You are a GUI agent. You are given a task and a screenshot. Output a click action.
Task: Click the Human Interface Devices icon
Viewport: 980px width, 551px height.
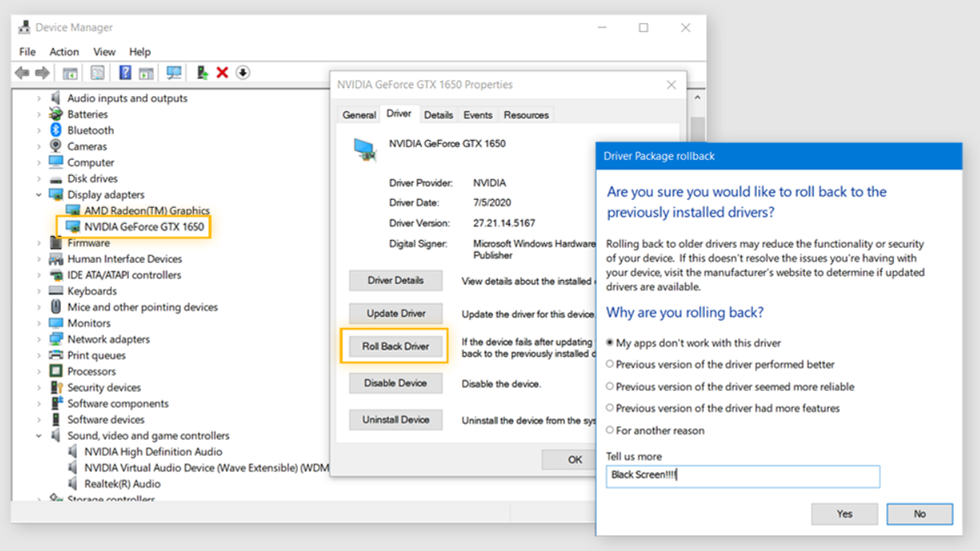(56, 259)
